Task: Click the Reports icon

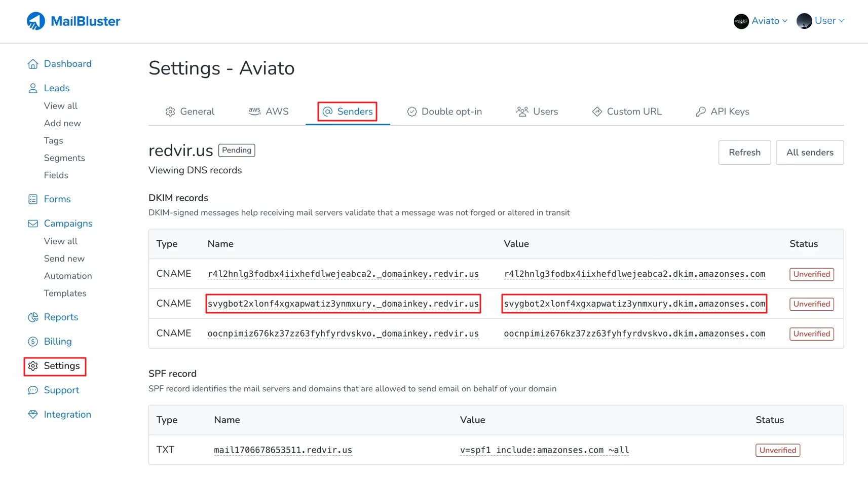Action: [32, 317]
